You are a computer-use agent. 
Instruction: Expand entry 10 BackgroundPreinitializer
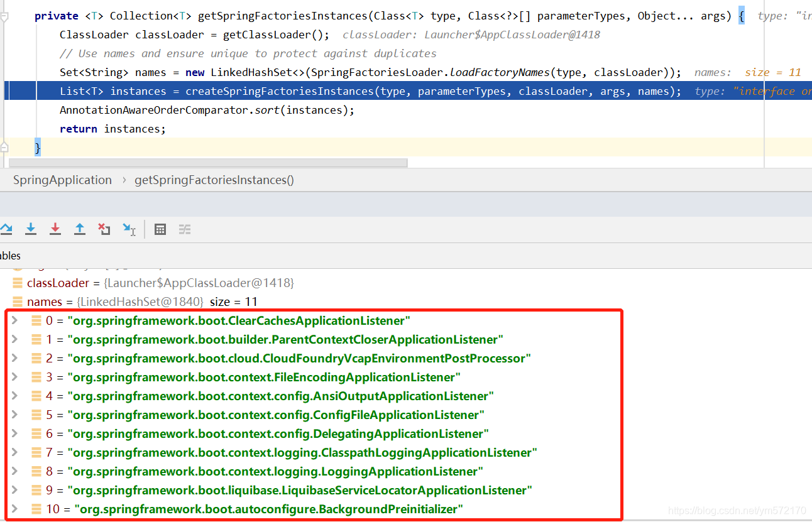(x=16, y=509)
